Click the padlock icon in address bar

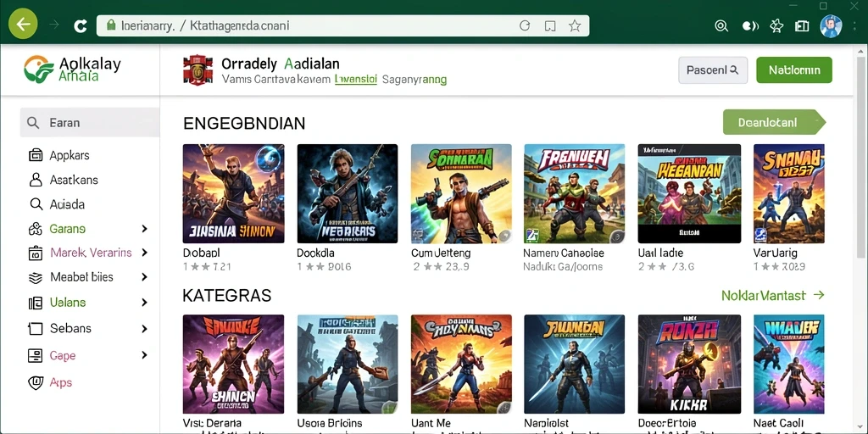click(111, 25)
